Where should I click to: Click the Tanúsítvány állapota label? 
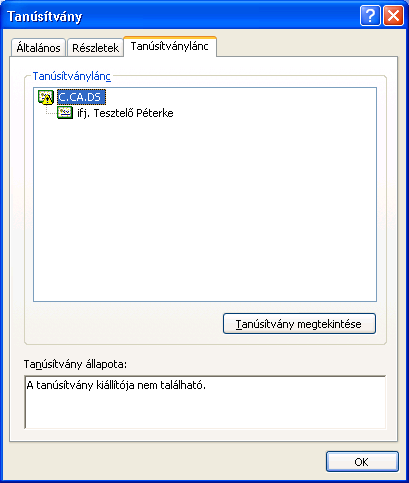click(75, 364)
